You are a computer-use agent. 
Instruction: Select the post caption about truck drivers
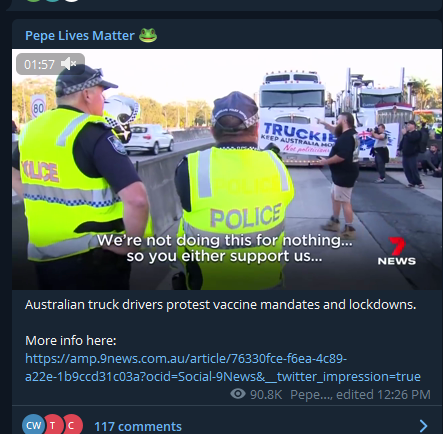[220, 305]
